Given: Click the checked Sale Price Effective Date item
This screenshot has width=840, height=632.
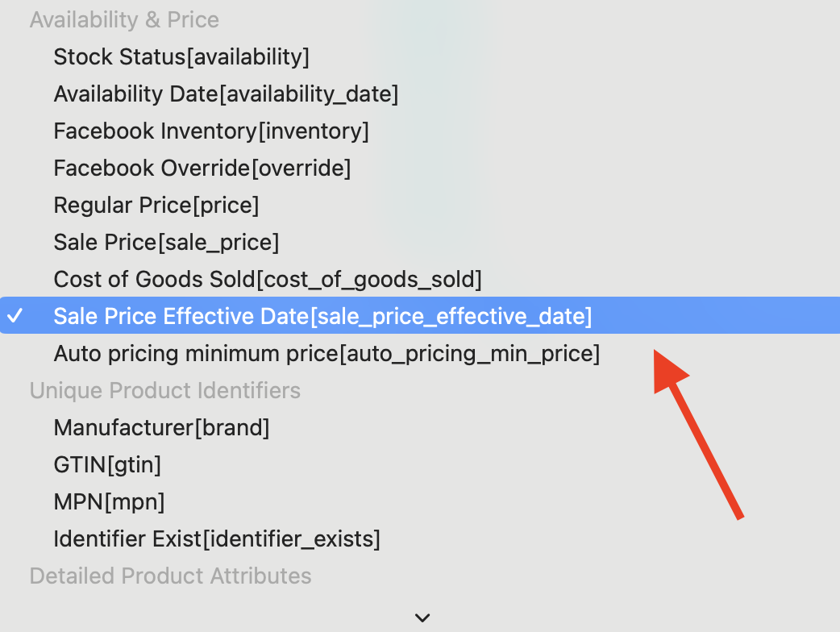Looking at the screenshot, I should 420,315.
